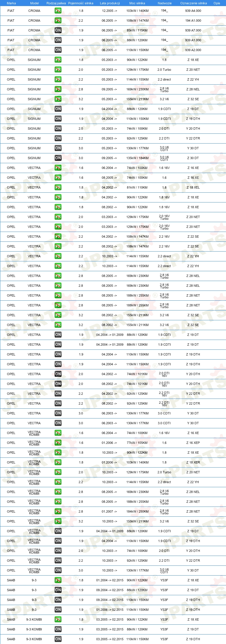The image size is (226, 644).
Task: Select petrol icon in VECTRA KOMBI 184kW row
Action: point(58,511)
